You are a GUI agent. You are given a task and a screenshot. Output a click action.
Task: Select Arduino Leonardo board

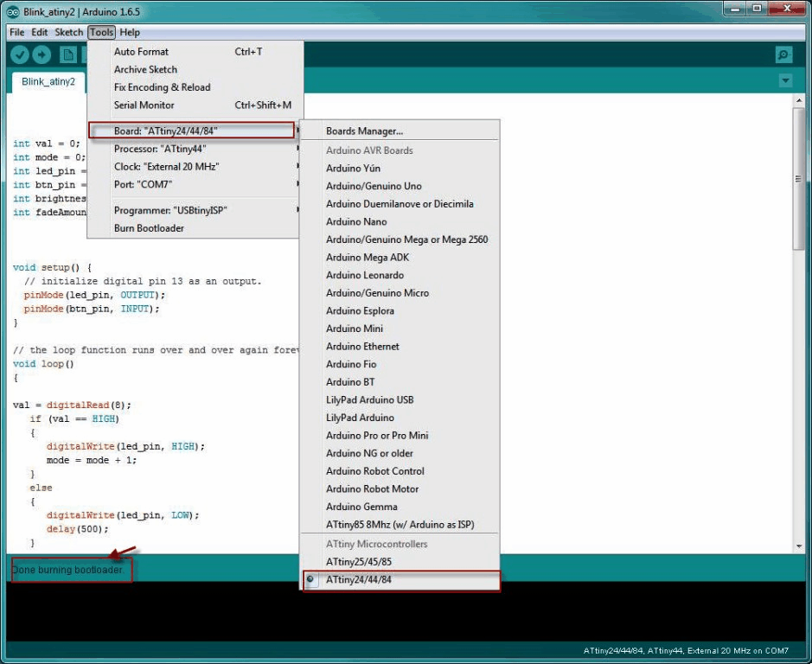(x=400, y=275)
